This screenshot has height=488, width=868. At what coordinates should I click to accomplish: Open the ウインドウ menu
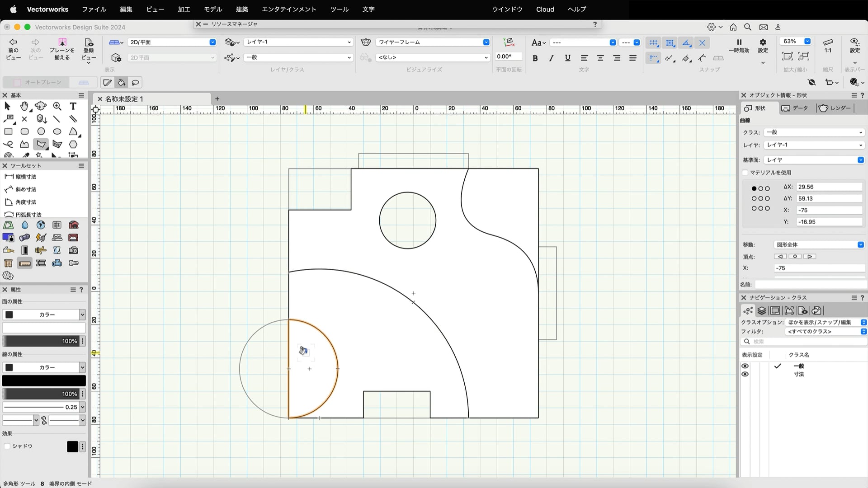507,9
